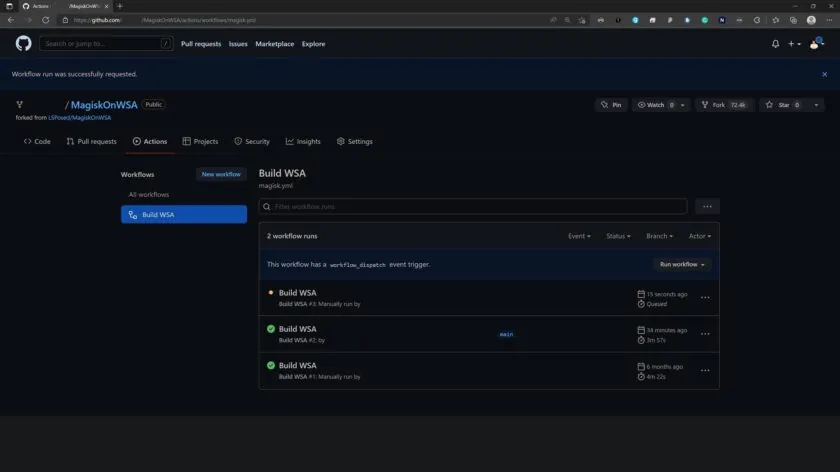Click the GitHub logo in header

tap(23, 44)
